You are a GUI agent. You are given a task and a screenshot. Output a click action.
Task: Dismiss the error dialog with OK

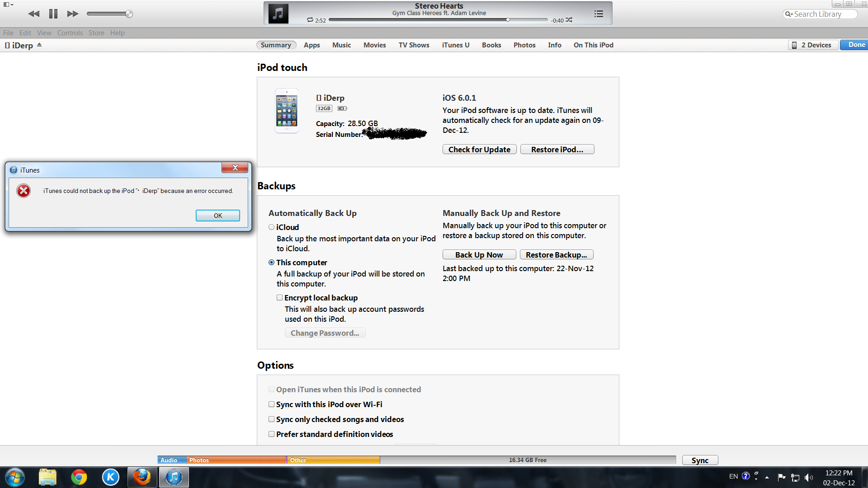pos(217,216)
